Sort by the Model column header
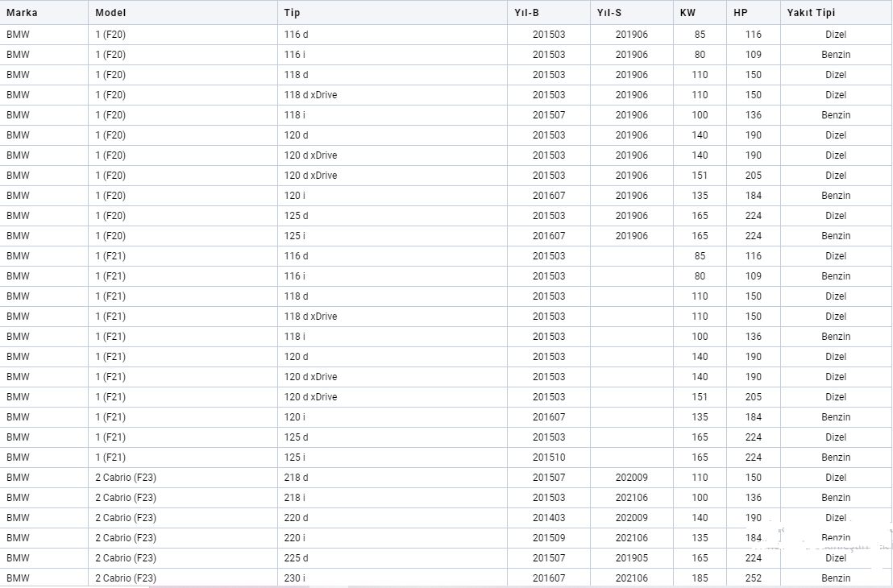The width and height of the screenshot is (893, 588). click(110, 13)
